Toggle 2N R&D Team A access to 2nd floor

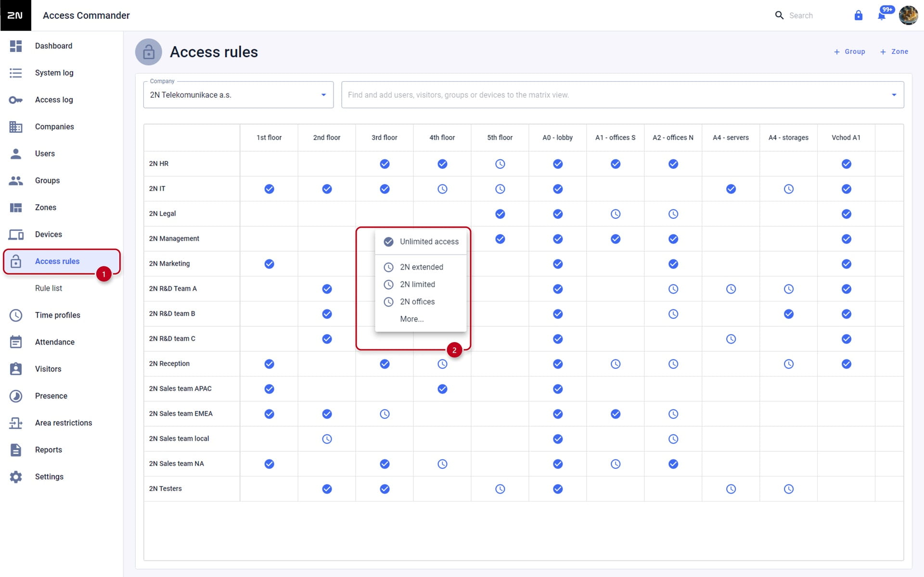(x=327, y=289)
